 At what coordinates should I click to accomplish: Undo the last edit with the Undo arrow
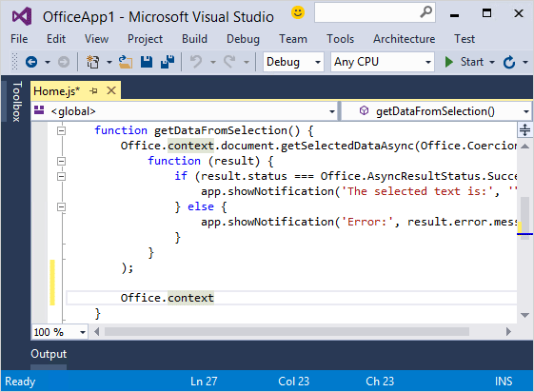(196, 62)
